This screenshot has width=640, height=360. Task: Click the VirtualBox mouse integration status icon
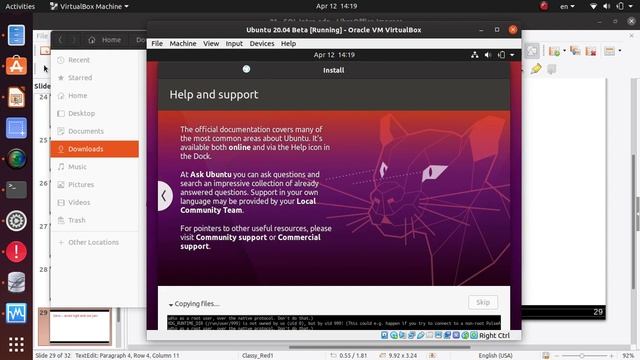[465, 335]
